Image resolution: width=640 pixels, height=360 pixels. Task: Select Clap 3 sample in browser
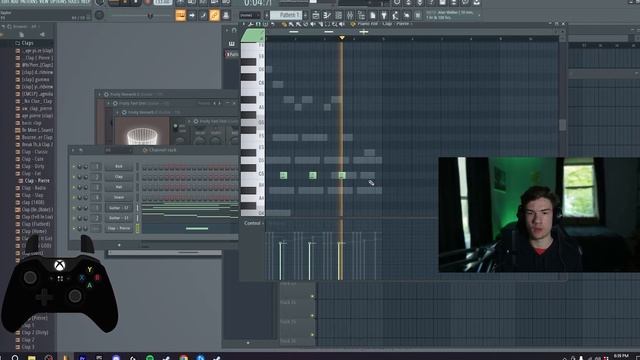[28, 347]
